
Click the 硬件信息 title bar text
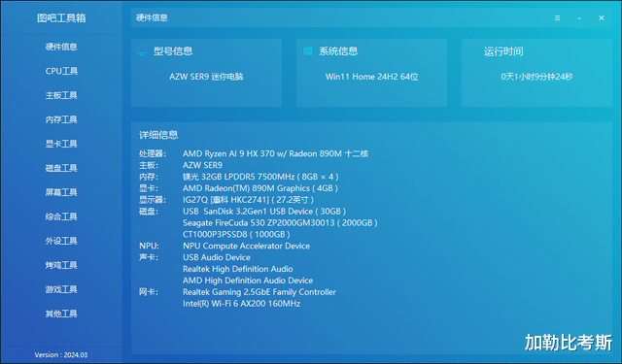(152, 18)
